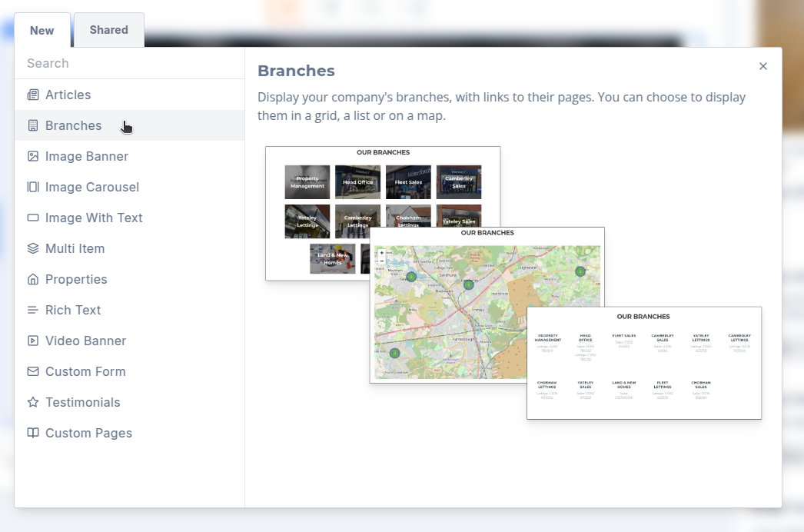Choose the Image Banner component

[130, 157]
